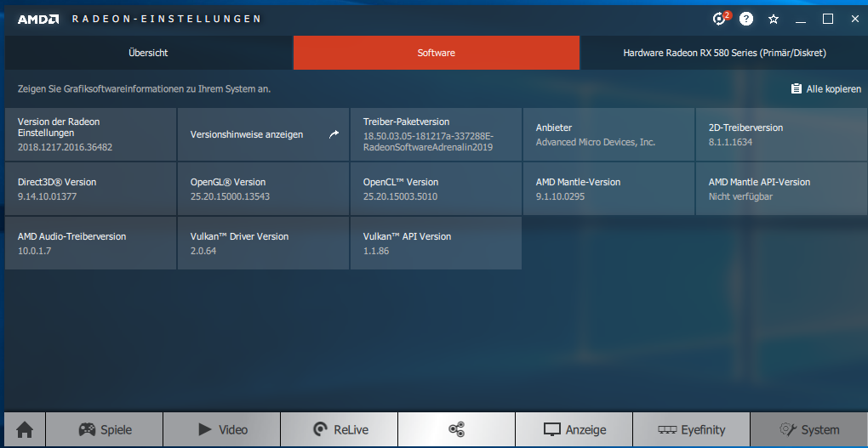Click the AMD Audio-Treiberversion value 10.0.1.7

click(x=35, y=251)
